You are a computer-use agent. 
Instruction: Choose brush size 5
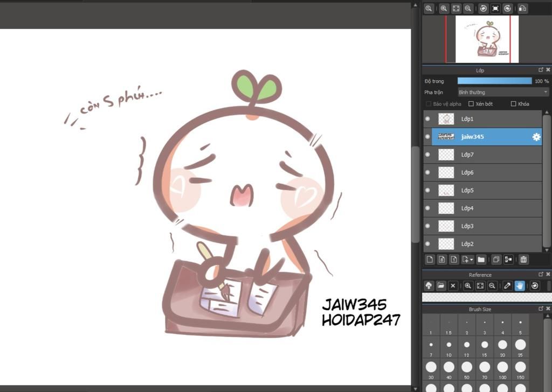520,325
